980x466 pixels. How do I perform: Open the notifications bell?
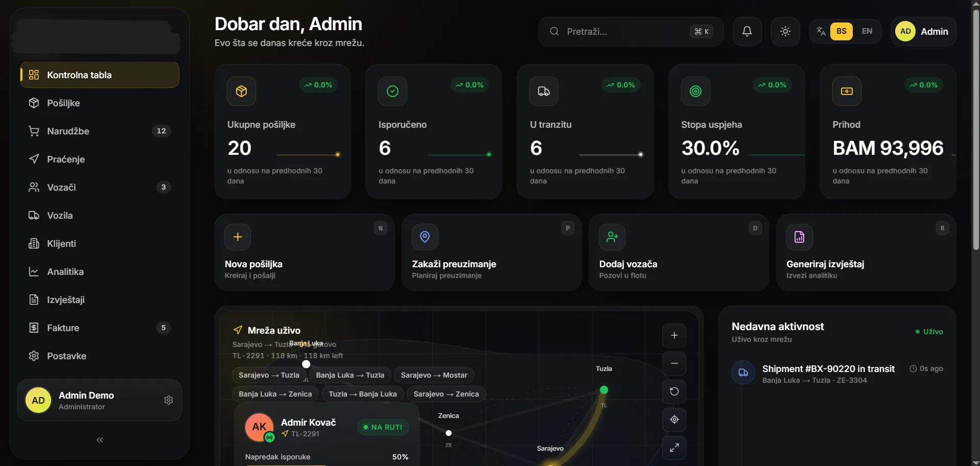click(x=747, y=32)
